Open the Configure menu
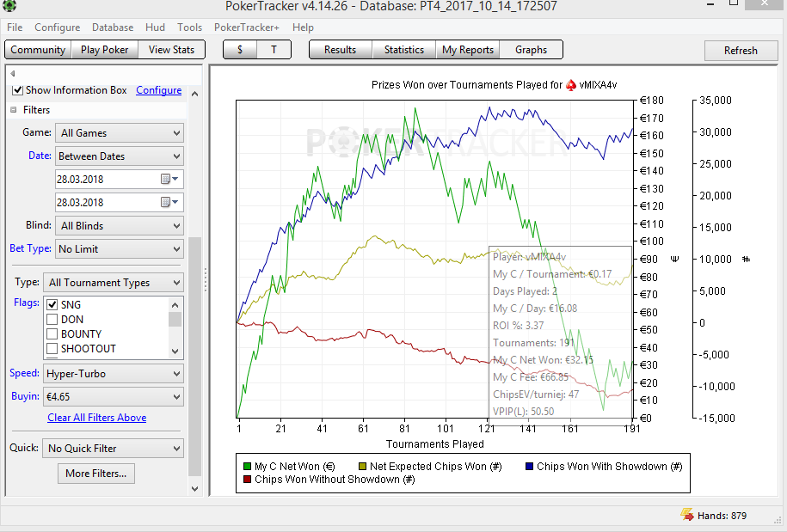787x532 pixels. click(58, 28)
